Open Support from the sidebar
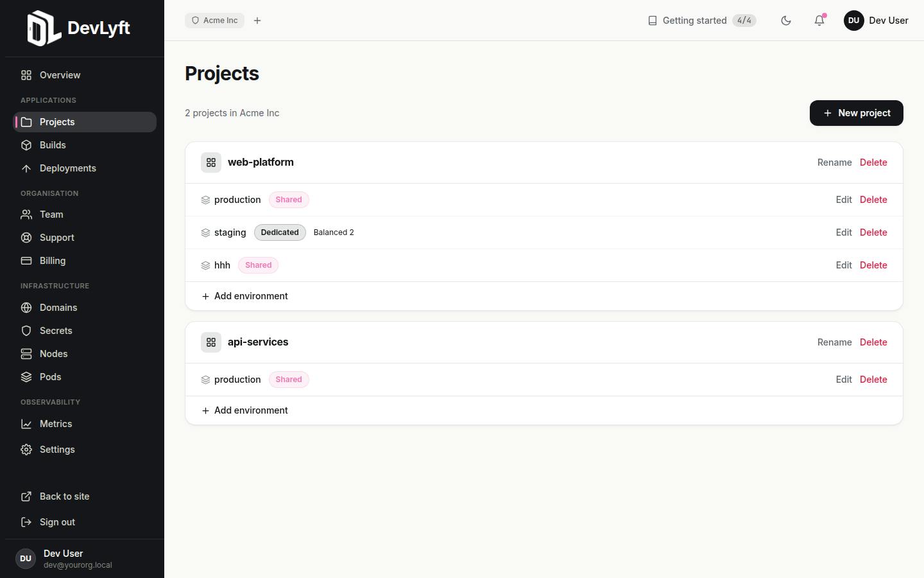Image resolution: width=924 pixels, height=578 pixels. pos(85,238)
